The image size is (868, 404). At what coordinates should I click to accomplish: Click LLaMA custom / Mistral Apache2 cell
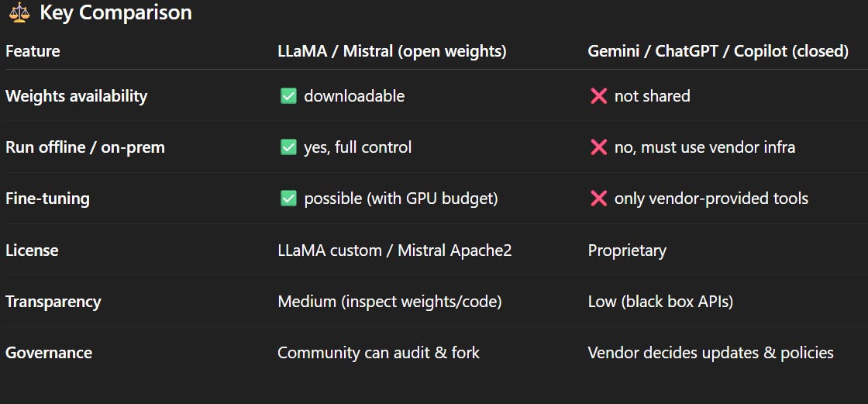coord(394,250)
